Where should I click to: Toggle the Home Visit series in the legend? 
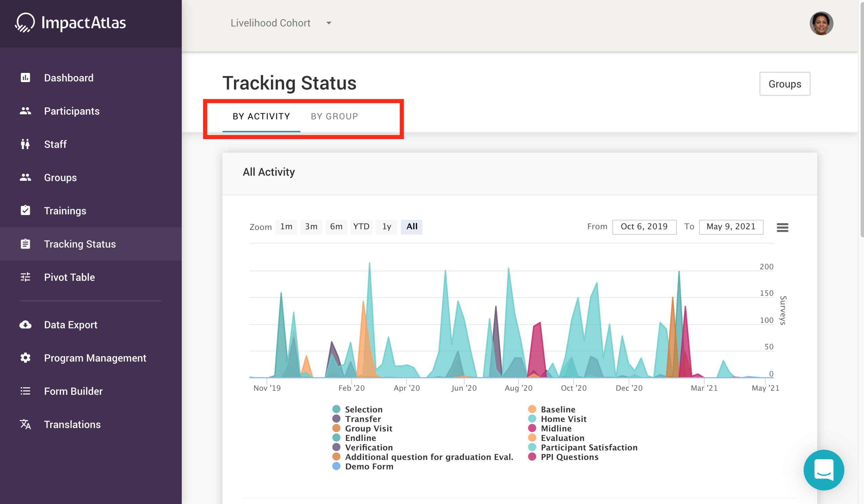click(x=563, y=419)
